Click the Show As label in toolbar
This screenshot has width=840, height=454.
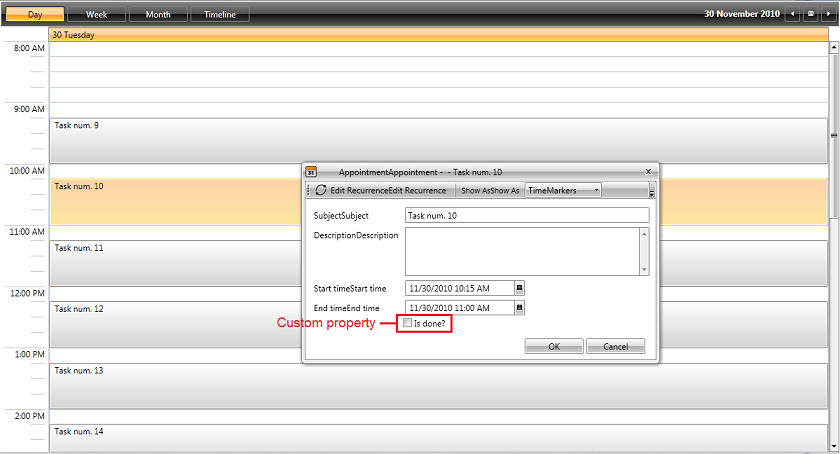pyautogui.click(x=490, y=191)
